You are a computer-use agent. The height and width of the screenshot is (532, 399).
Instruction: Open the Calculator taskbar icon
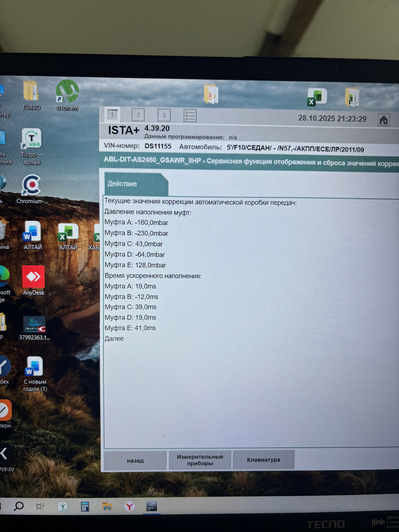[85, 507]
